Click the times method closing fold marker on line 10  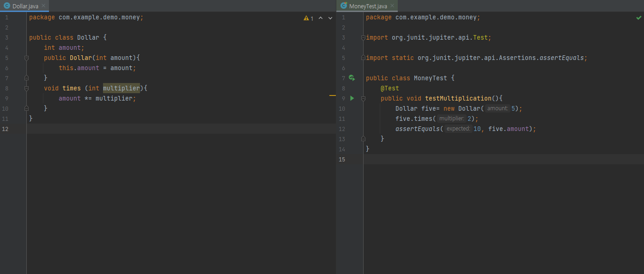click(x=26, y=108)
